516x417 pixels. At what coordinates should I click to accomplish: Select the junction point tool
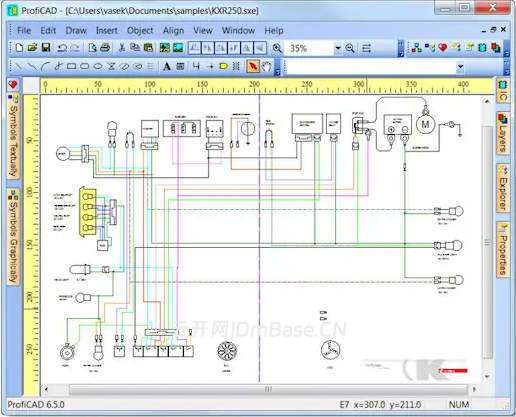click(x=210, y=67)
